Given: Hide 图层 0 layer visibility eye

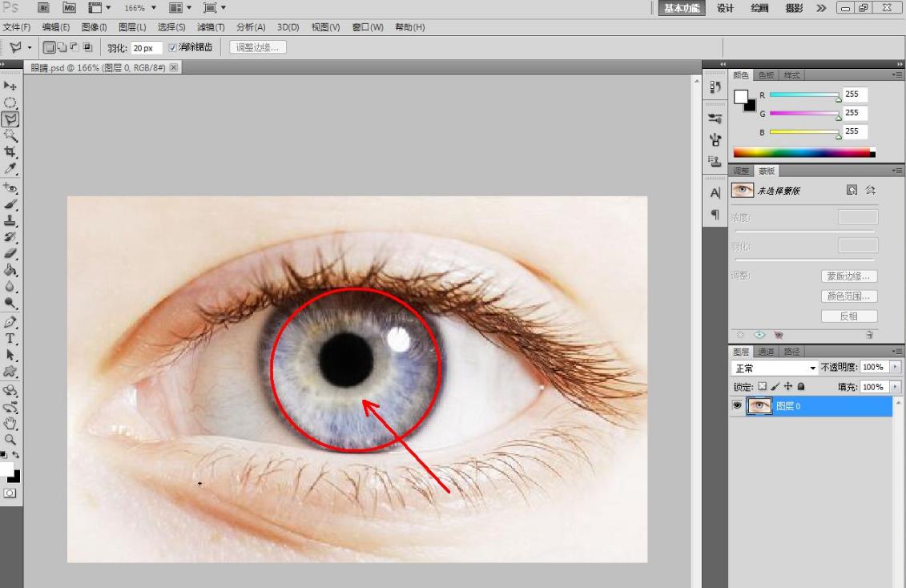Looking at the screenshot, I should coord(737,405).
